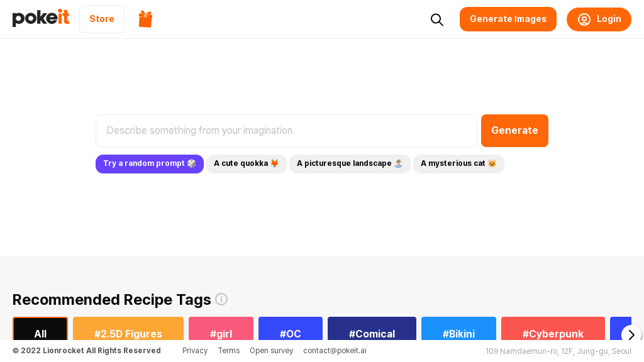Click the pokeit logo

41,18
